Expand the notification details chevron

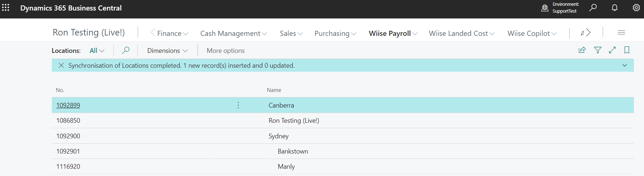625,65
